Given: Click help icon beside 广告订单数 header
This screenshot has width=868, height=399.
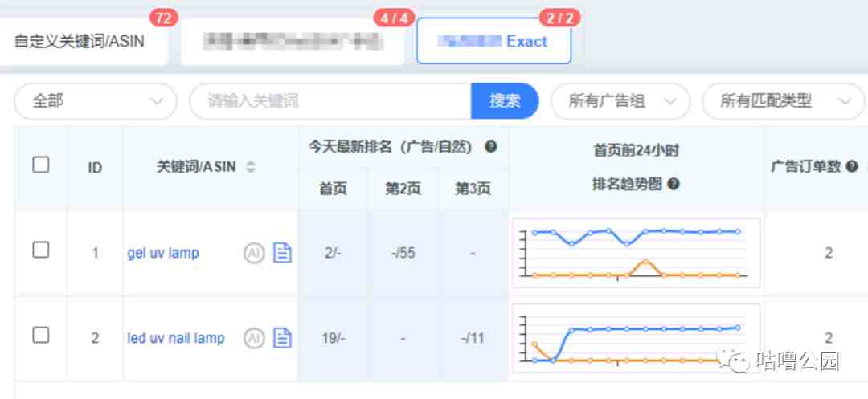Looking at the screenshot, I should pyautogui.click(x=853, y=166).
